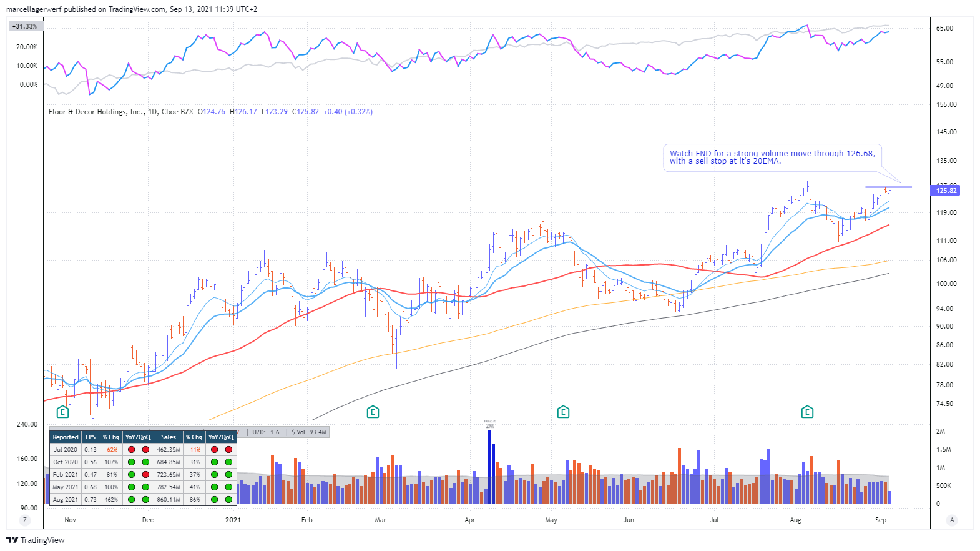Screen dimensions: 980x551
Task: Click the Floor & Decor Holdings, Inc. title
Action: click(96, 112)
